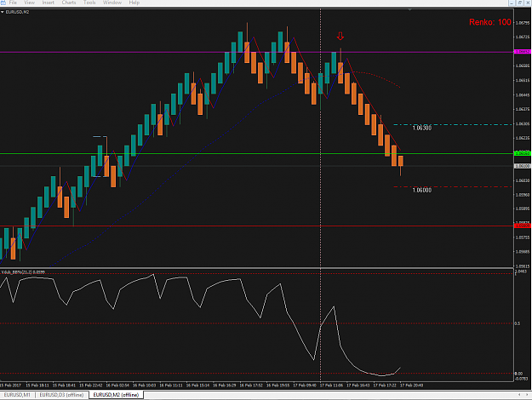532x400 pixels.
Task: Select the EURUSD,M2 (offline) tab
Action: [x=116, y=395]
